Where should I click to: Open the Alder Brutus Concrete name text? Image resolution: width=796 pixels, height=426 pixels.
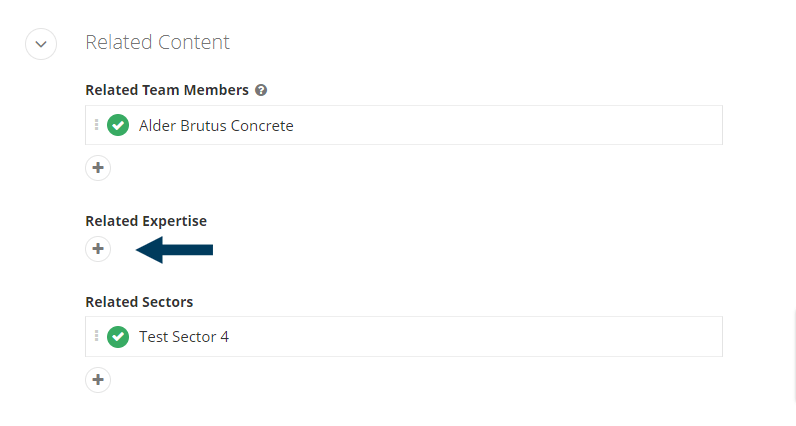[x=216, y=125]
